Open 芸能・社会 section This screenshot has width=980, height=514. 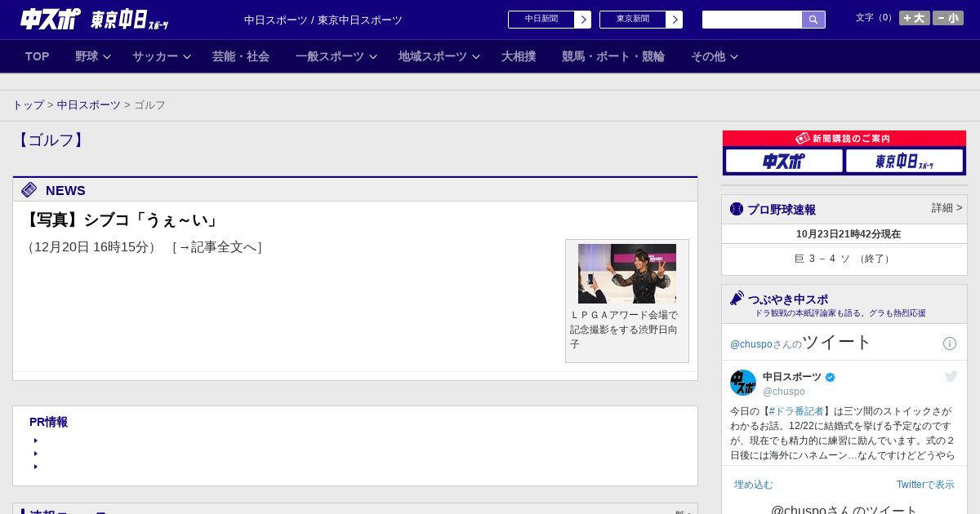241,56
